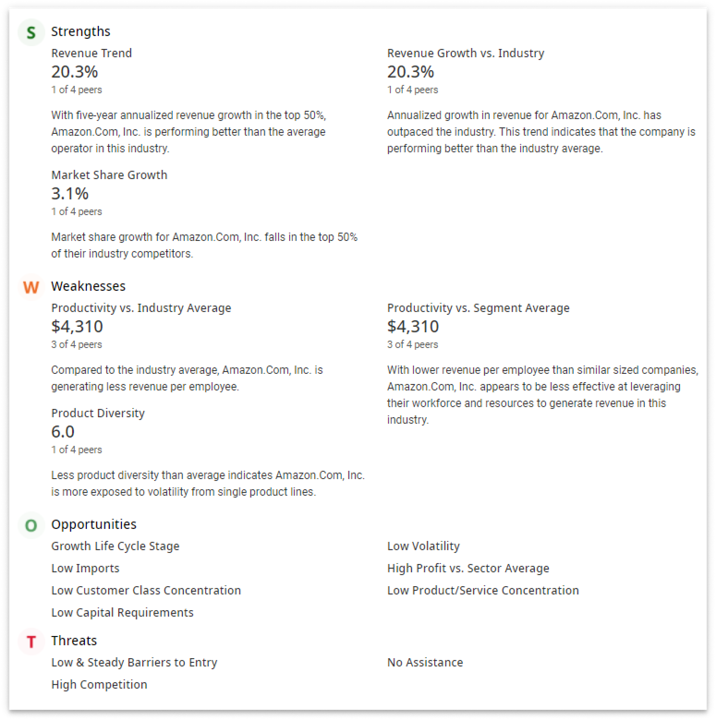Select Growth Life Cycle Stage opportunity
715x720 pixels.
pos(115,546)
